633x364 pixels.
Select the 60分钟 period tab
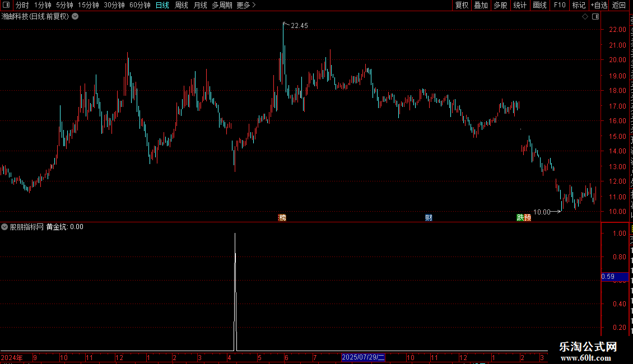140,5
